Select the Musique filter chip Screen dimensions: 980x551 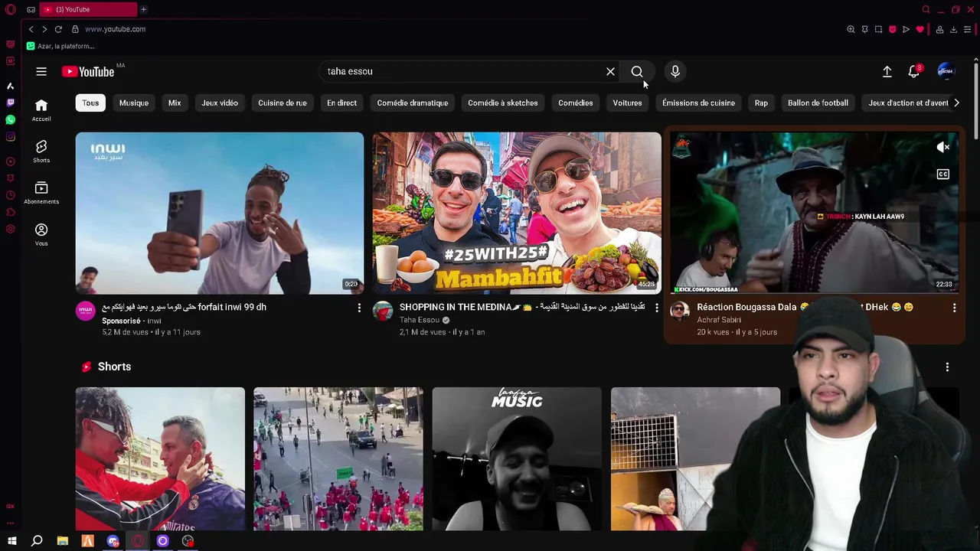[134, 103]
